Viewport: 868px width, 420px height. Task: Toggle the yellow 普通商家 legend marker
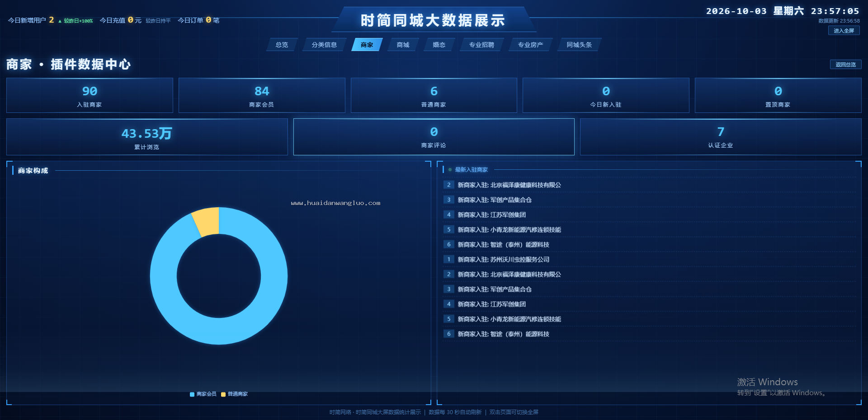click(x=223, y=394)
